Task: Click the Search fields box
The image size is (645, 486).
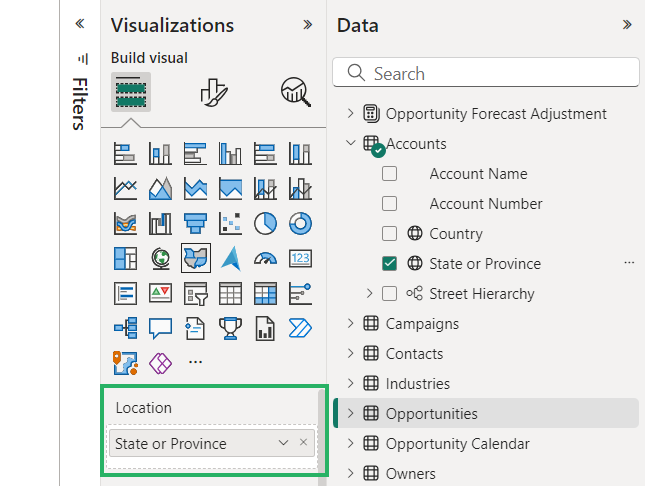Action: pos(486,73)
